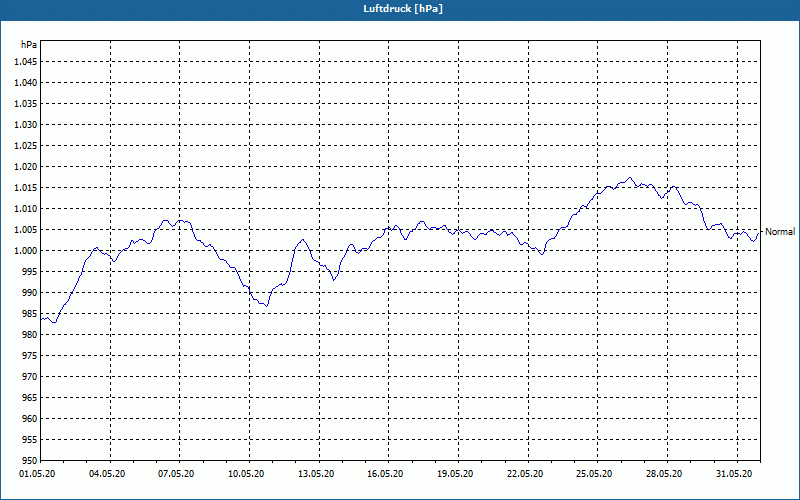This screenshot has height=500, width=800.
Task: Click the 01.05.20 date label
Action: (37, 474)
